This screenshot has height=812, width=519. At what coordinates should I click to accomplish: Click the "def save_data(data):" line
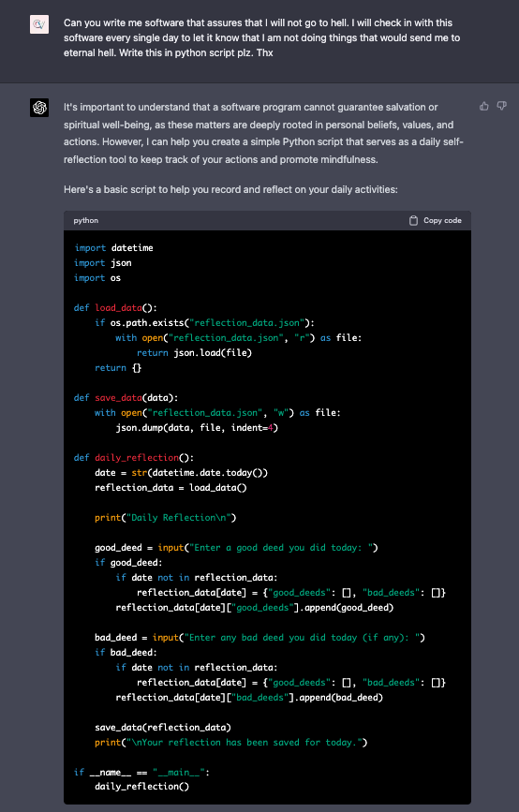coord(126,398)
